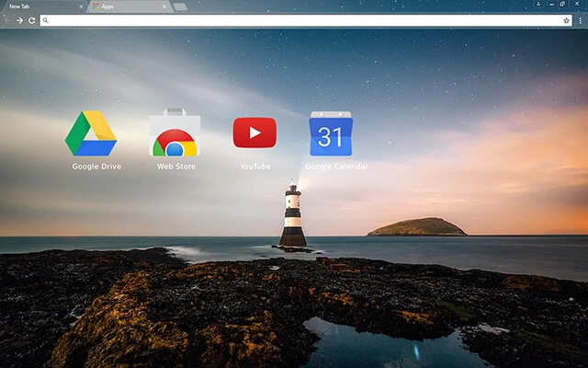
Task: Go forward with the forward arrow
Action: point(19,20)
